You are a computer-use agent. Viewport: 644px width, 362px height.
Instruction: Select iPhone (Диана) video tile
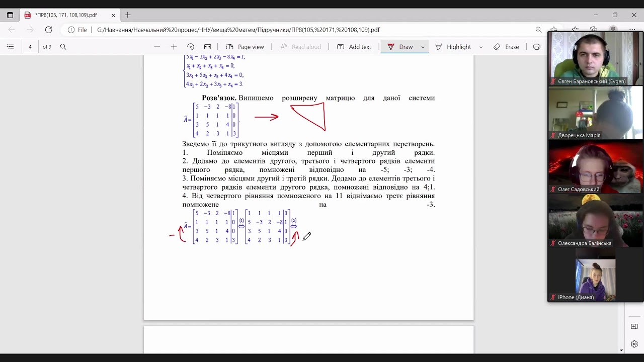[596, 275]
